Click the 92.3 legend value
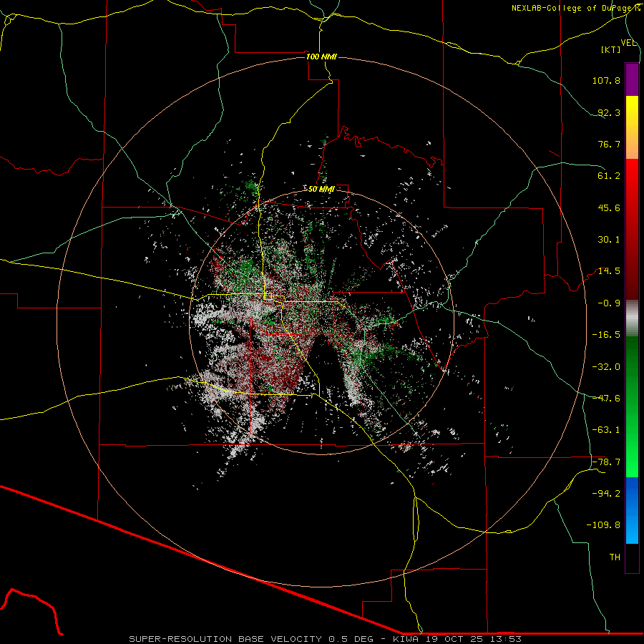This screenshot has height=644, width=644. (609, 112)
